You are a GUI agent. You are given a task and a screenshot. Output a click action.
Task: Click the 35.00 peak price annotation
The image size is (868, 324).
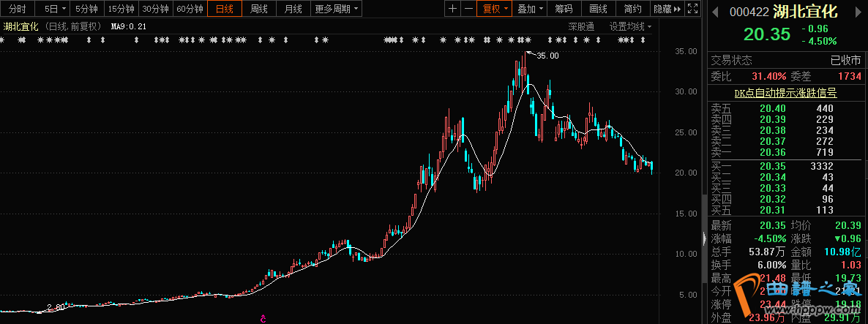point(547,56)
